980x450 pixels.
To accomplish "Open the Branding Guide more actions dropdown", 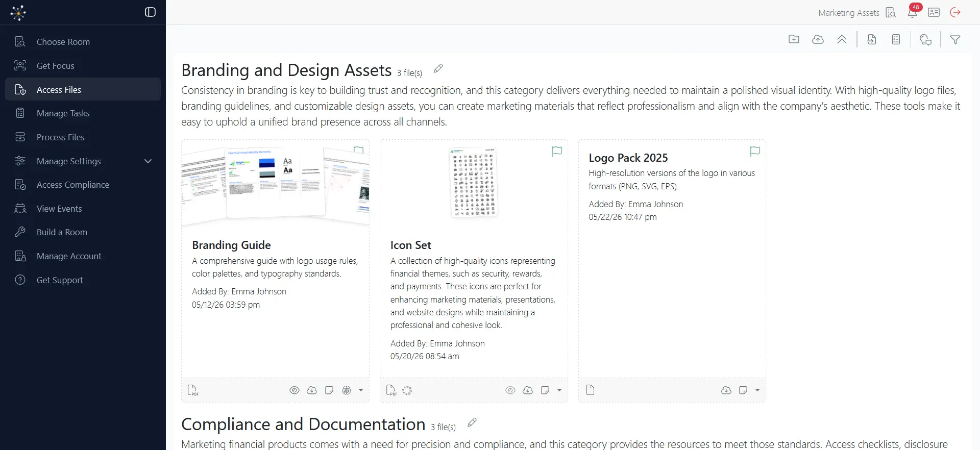I will click(x=361, y=390).
